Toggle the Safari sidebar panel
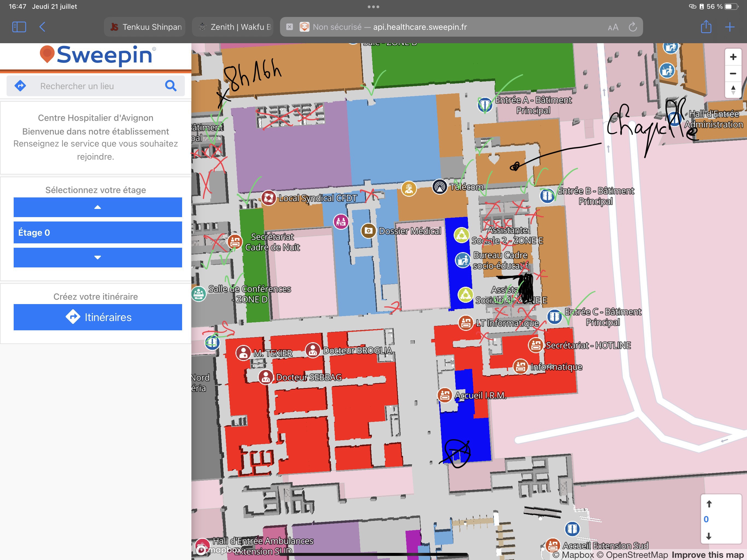This screenshot has width=747, height=560. pyautogui.click(x=19, y=27)
